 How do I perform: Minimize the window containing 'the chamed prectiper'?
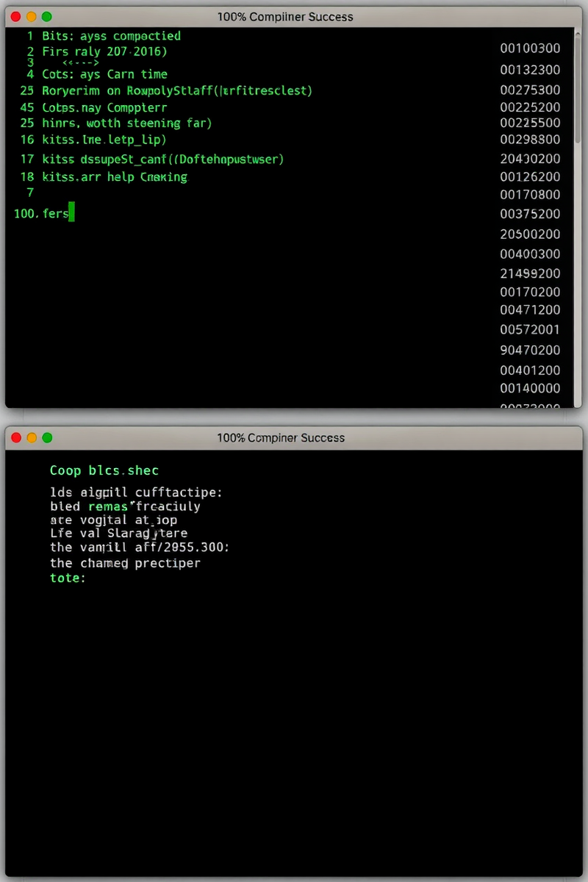click(x=32, y=437)
